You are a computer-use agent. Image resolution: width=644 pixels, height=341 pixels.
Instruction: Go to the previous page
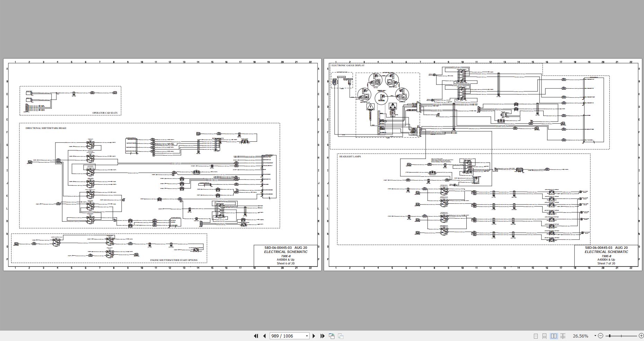[x=265, y=336]
